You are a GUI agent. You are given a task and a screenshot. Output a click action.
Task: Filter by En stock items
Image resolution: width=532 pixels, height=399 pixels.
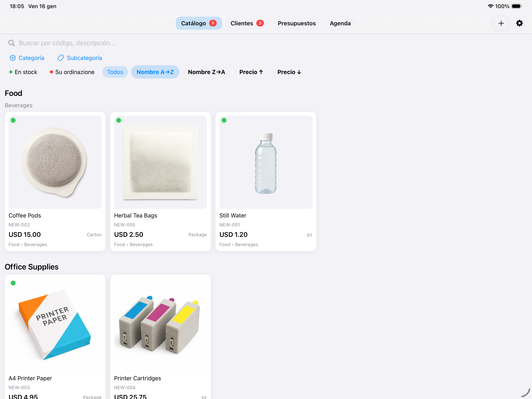point(23,72)
